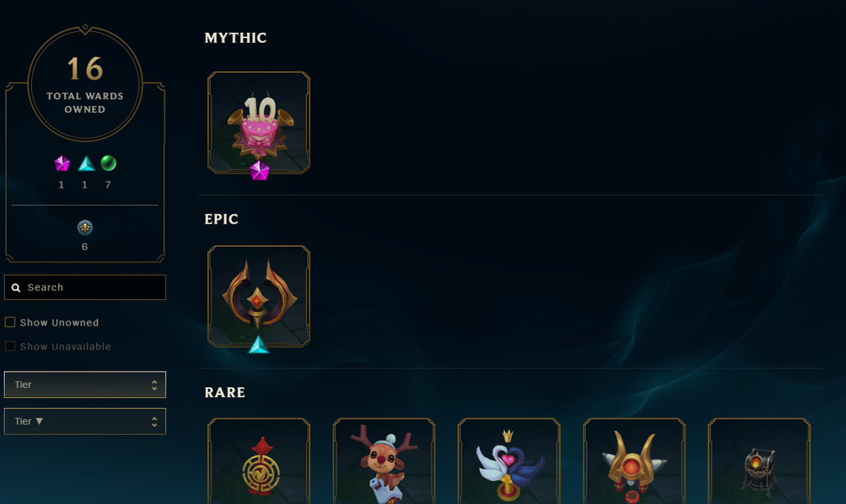Click the green rare orb icon

pyautogui.click(x=109, y=163)
